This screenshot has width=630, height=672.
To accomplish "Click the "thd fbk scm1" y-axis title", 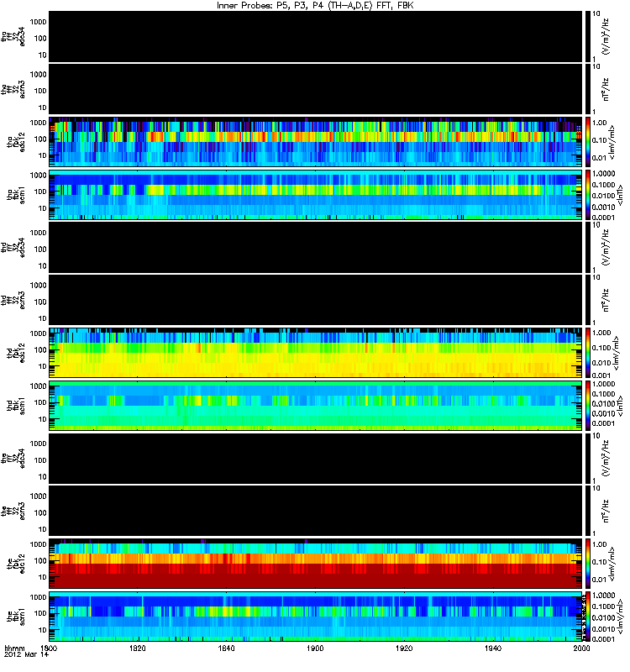I will [x=16, y=406].
